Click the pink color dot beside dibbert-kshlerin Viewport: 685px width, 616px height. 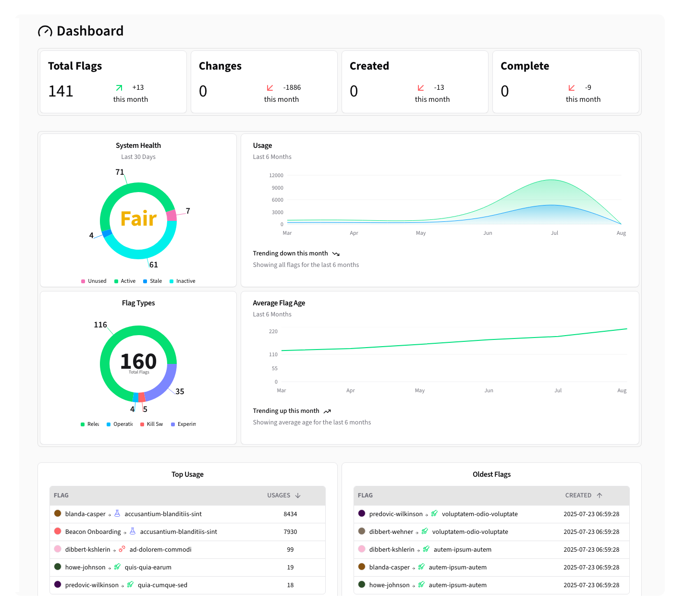[x=58, y=549]
